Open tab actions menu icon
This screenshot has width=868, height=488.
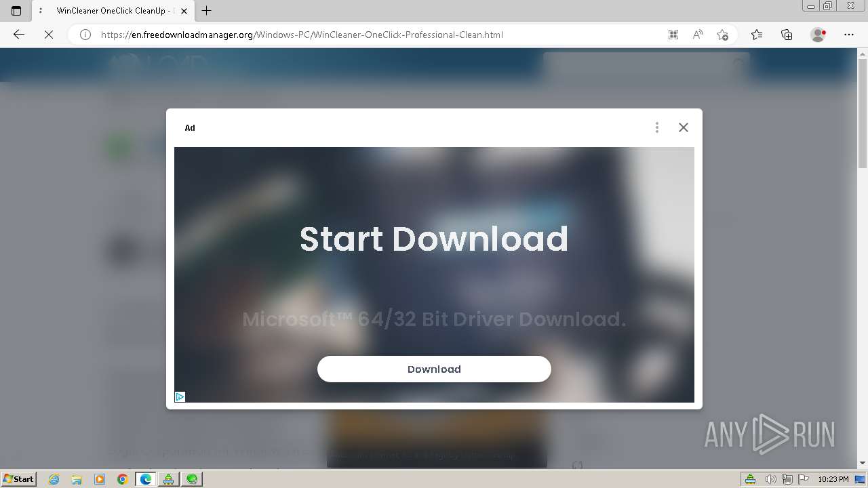(x=16, y=11)
